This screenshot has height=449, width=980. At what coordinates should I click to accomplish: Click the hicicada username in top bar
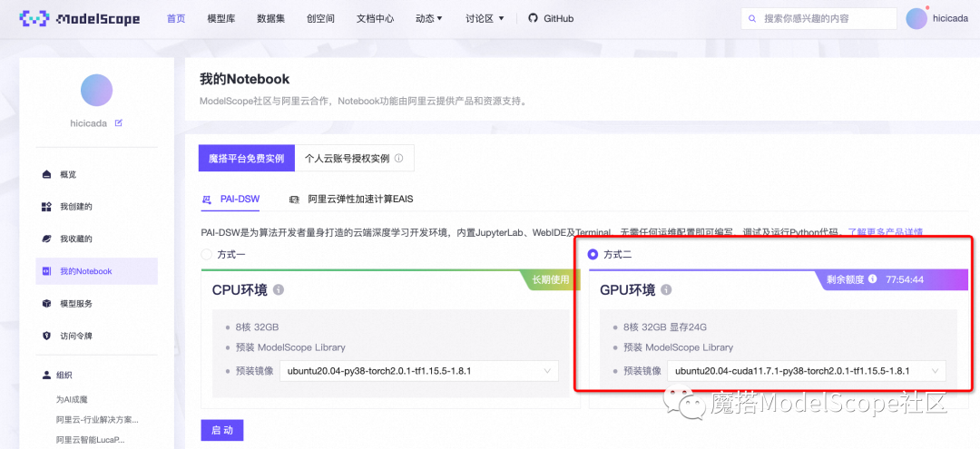click(x=950, y=19)
